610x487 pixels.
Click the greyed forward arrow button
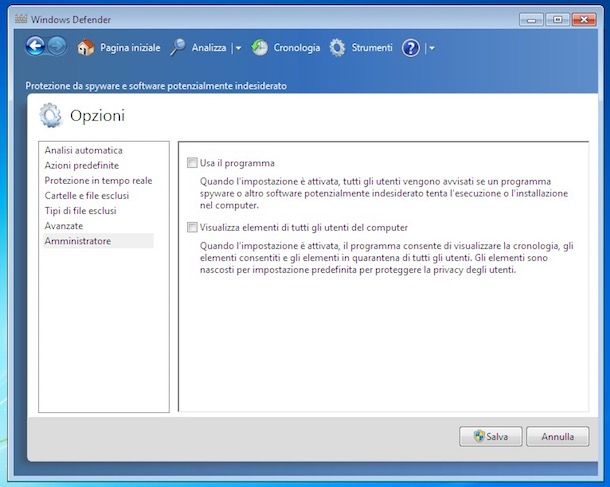pyautogui.click(x=57, y=46)
